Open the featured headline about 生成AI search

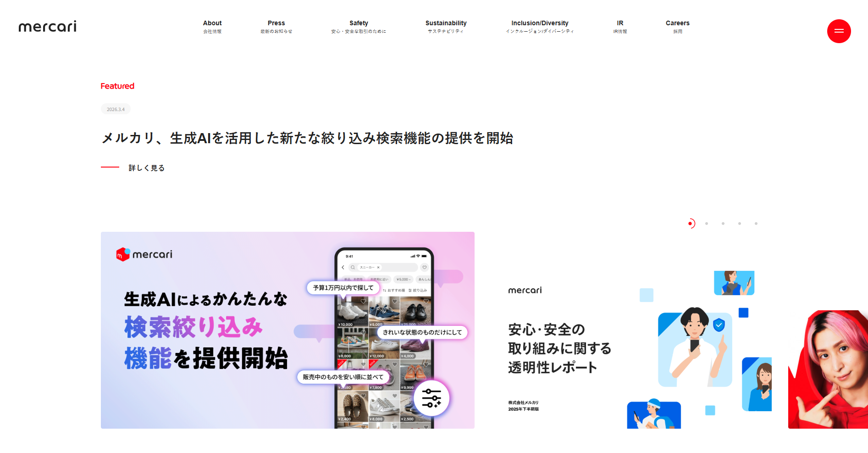click(307, 138)
